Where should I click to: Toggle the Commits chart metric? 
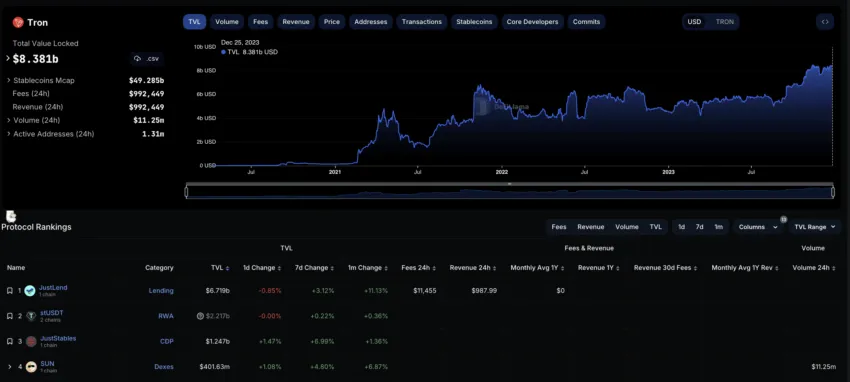click(587, 22)
